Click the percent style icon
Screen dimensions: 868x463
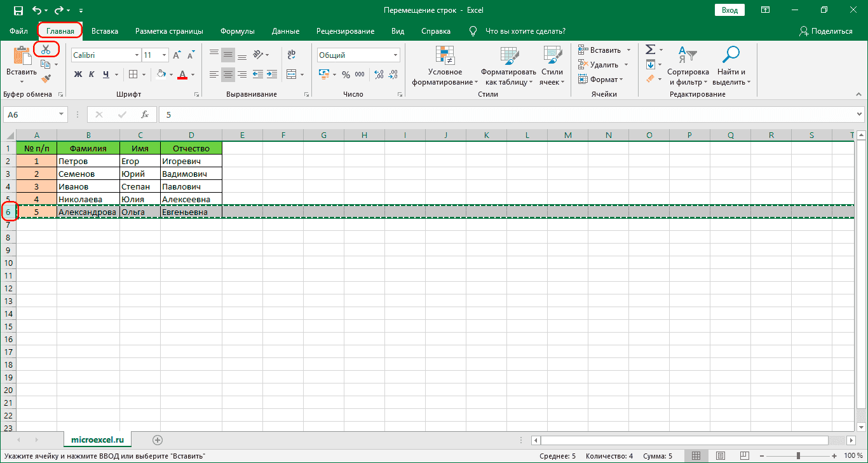click(x=346, y=74)
